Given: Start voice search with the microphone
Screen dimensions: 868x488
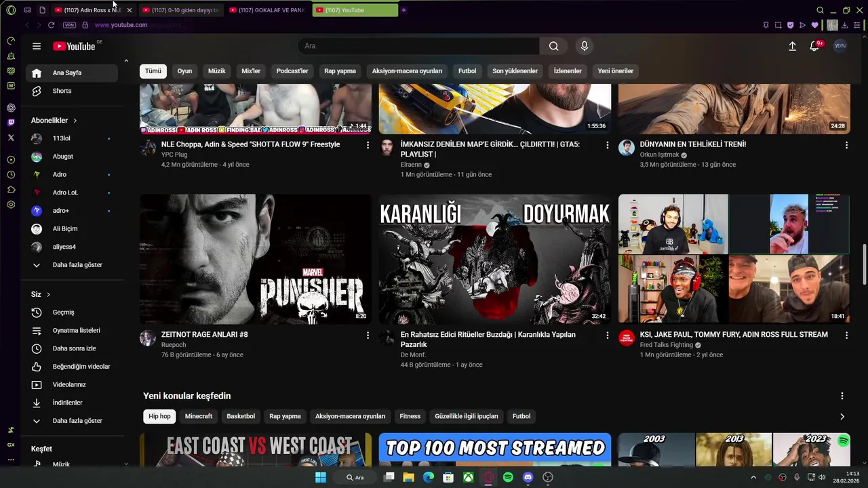Looking at the screenshot, I should tap(585, 46).
